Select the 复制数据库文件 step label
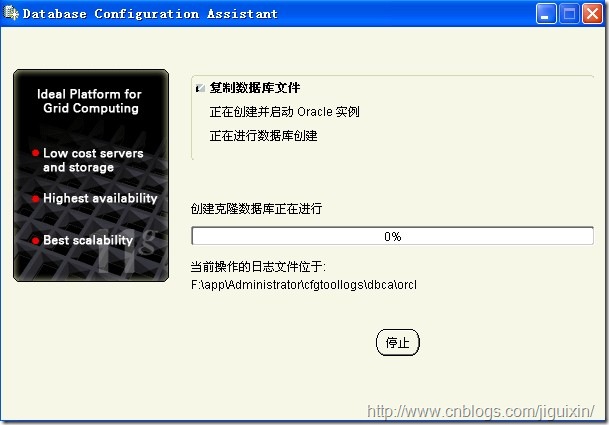This screenshot has height=425, width=609. (255, 88)
